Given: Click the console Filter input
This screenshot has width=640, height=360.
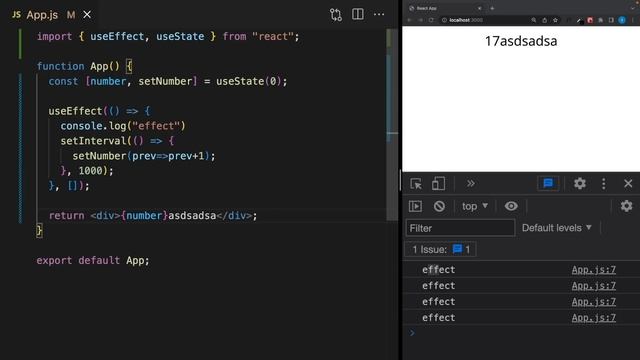Looking at the screenshot, I should coord(460,228).
